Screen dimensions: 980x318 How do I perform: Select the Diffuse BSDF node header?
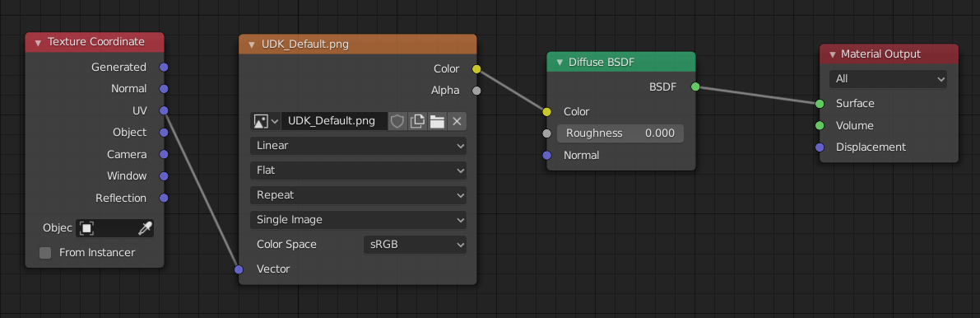pyautogui.click(x=621, y=62)
